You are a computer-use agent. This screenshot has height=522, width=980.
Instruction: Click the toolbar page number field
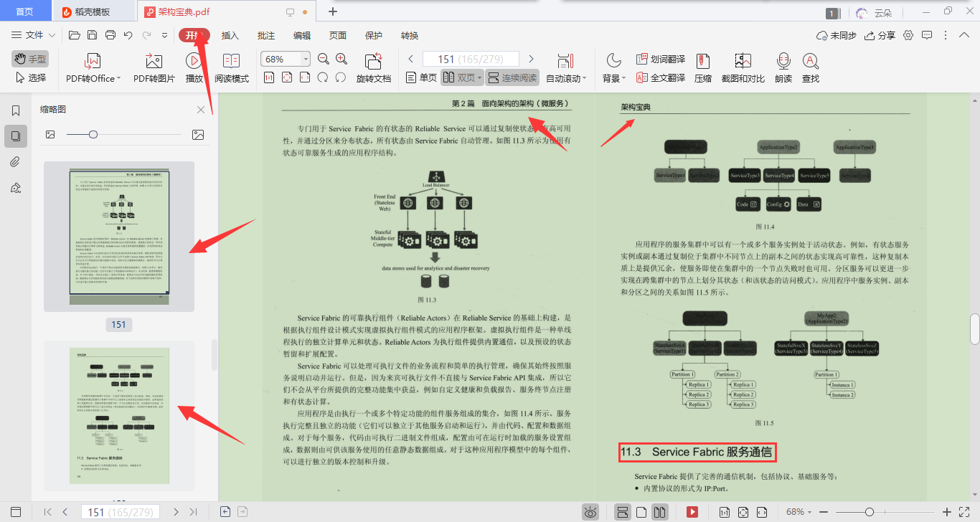point(471,60)
